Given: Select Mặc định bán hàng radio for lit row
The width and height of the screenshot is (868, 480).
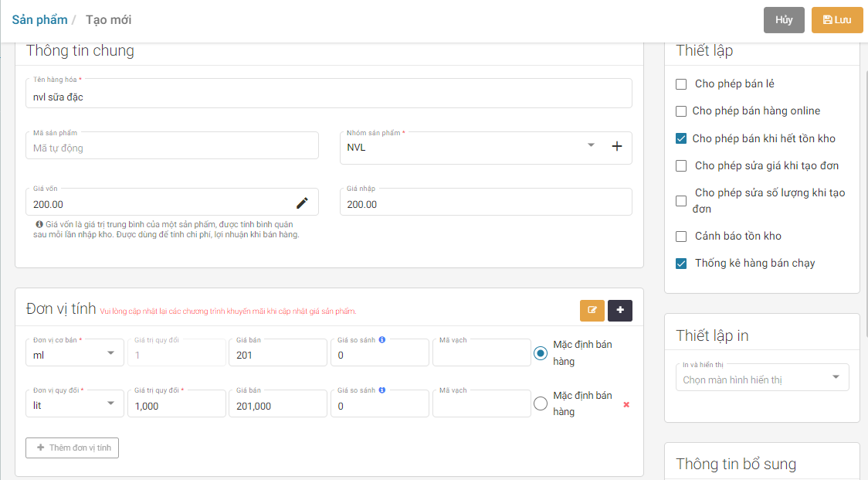Looking at the screenshot, I should (541, 403).
